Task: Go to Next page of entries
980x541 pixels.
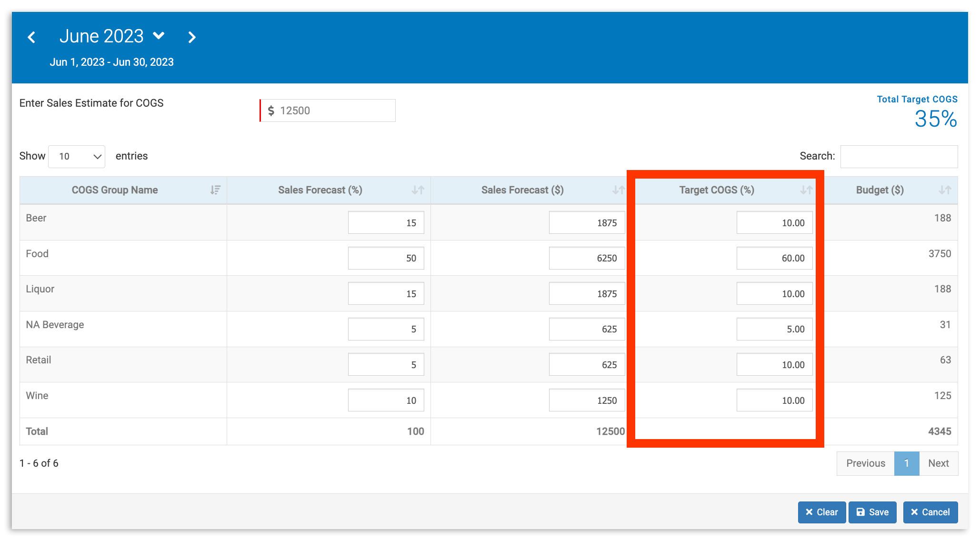Action: (x=938, y=463)
